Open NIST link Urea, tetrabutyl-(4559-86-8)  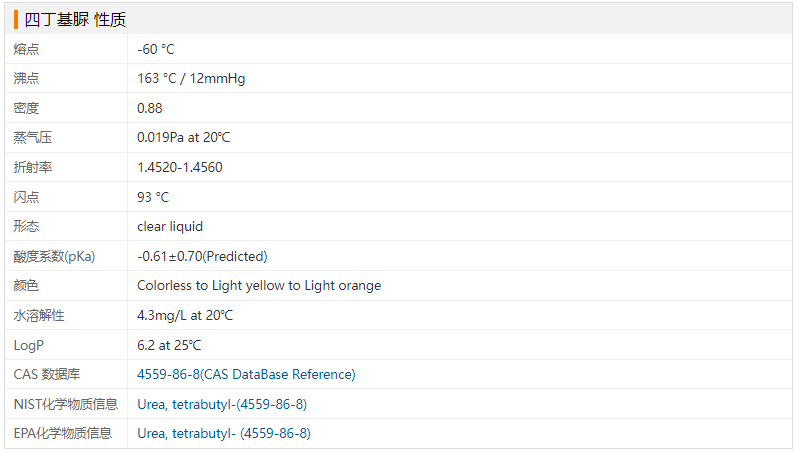(222, 404)
